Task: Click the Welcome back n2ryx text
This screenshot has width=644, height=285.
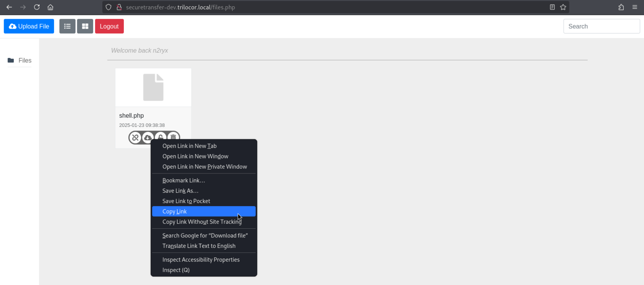Action: tap(139, 50)
